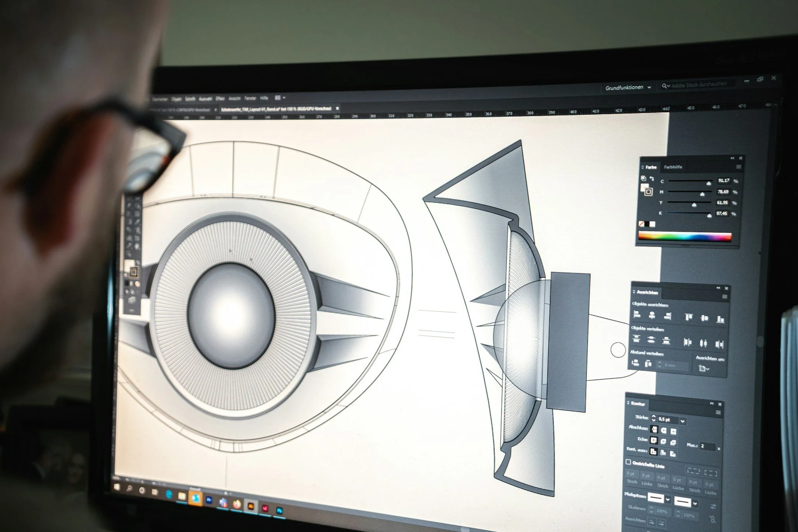This screenshot has width=798, height=532.
Task: Open the Grundfunktionen workspace switcher
Action: click(628, 87)
